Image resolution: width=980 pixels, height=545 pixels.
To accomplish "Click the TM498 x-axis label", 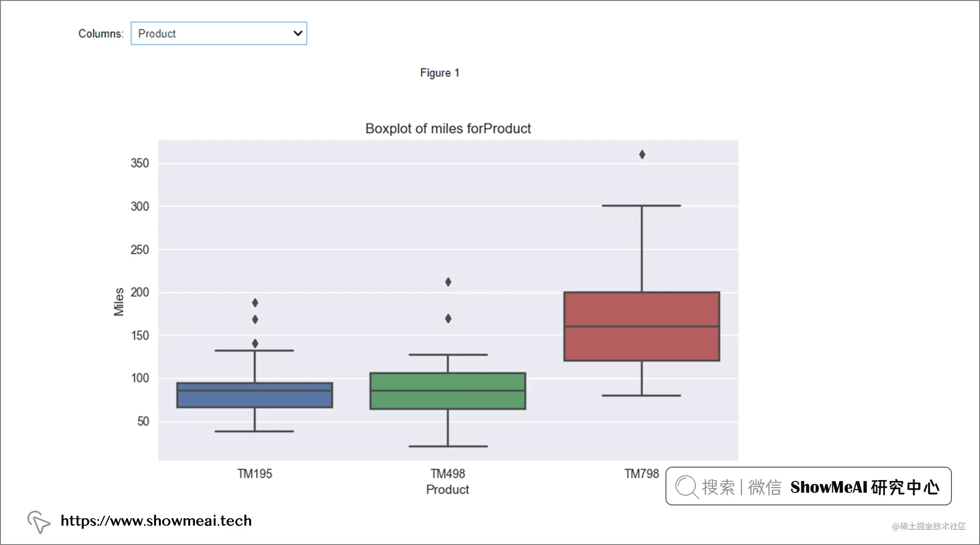I will [448, 474].
